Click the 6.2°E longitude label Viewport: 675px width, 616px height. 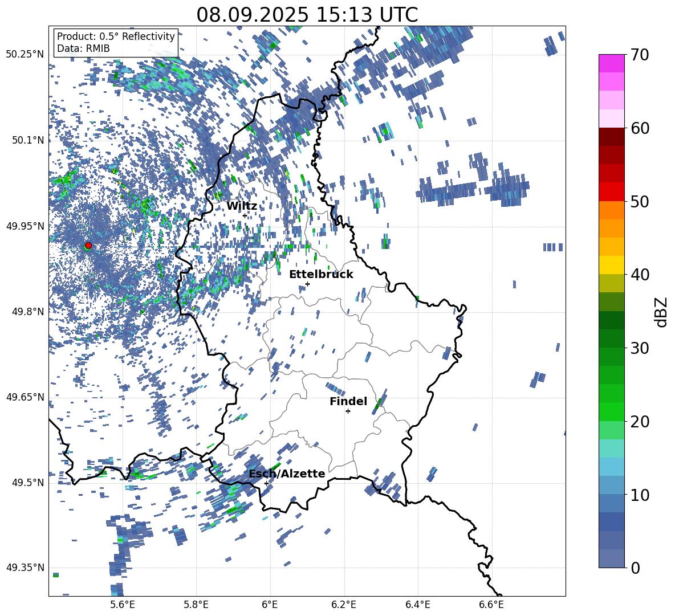tap(344, 605)
